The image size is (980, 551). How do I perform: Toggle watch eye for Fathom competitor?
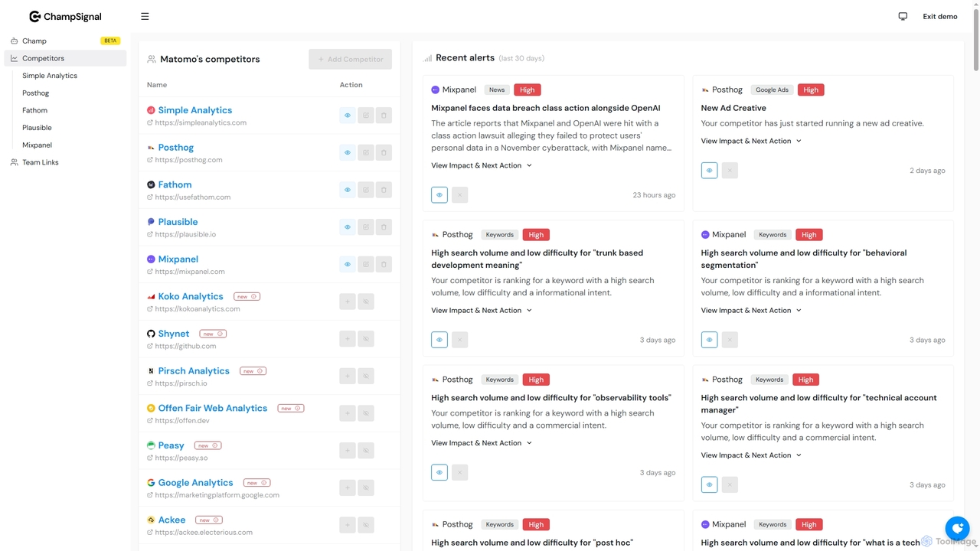348,190
